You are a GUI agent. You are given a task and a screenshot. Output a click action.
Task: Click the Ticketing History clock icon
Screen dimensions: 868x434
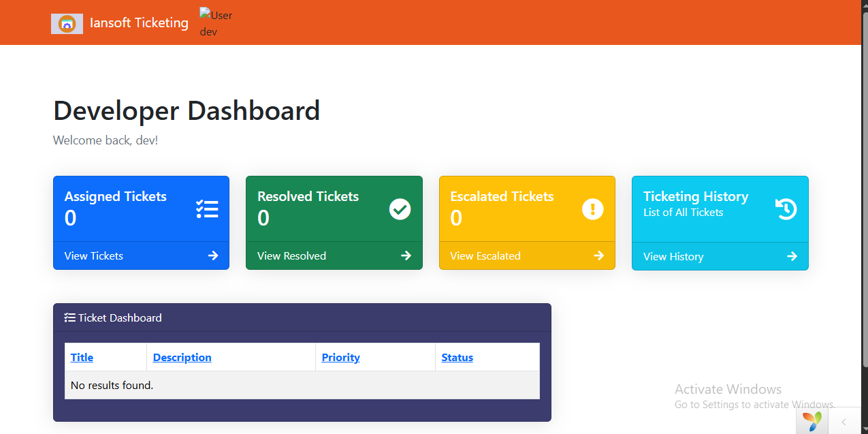786,208
